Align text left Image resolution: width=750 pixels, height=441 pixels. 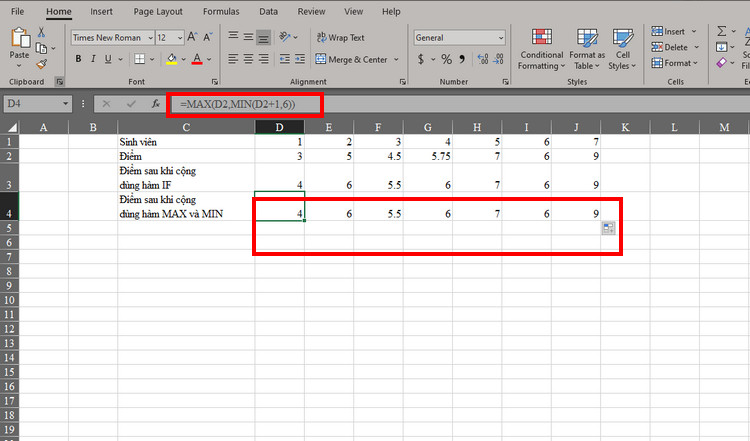[233, 59]
